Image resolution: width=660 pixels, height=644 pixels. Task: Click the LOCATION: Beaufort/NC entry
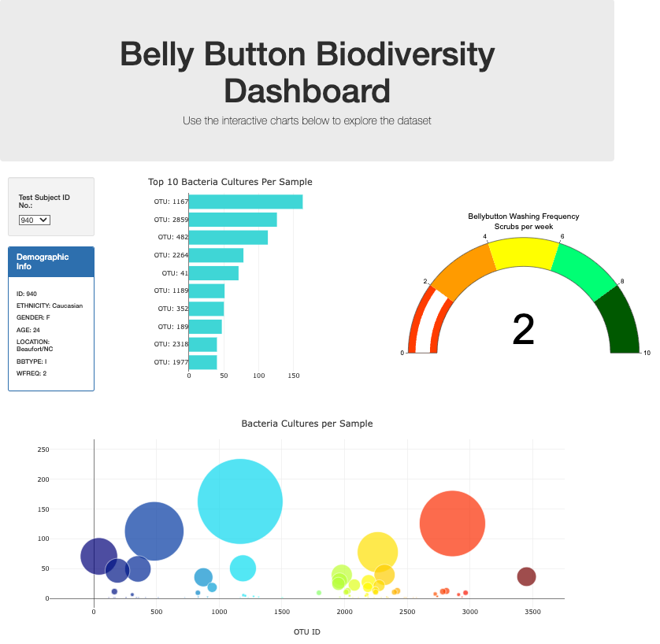click(x=35, y=344)
